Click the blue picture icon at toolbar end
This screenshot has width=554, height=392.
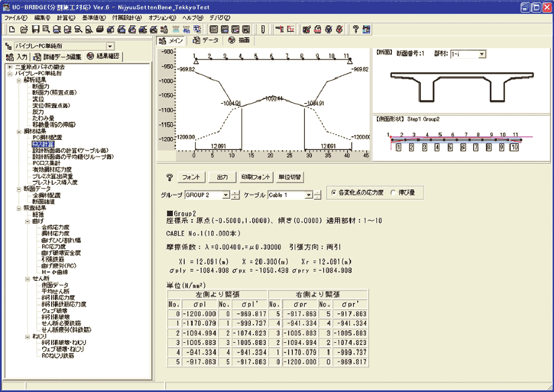[366, 29]
